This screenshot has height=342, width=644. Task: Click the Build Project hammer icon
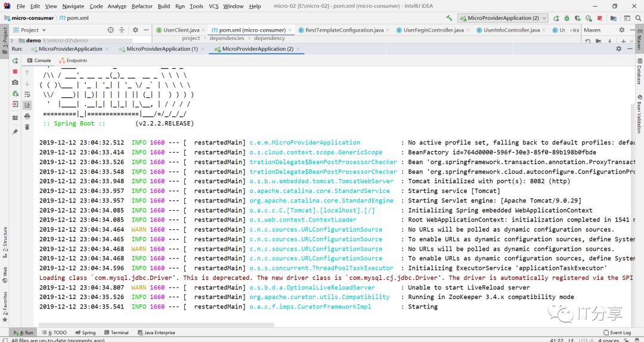[x=450, y=18]
